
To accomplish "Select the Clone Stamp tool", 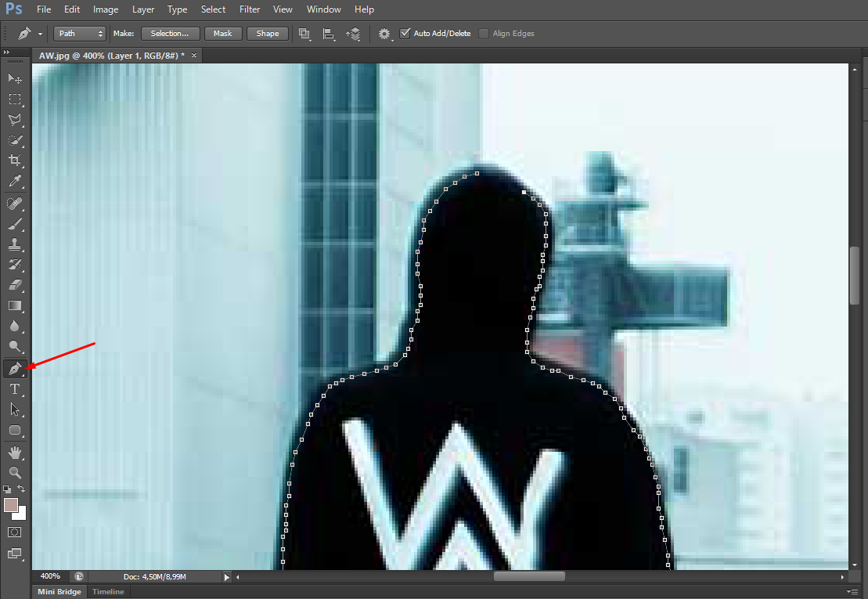I will (15, 245).
